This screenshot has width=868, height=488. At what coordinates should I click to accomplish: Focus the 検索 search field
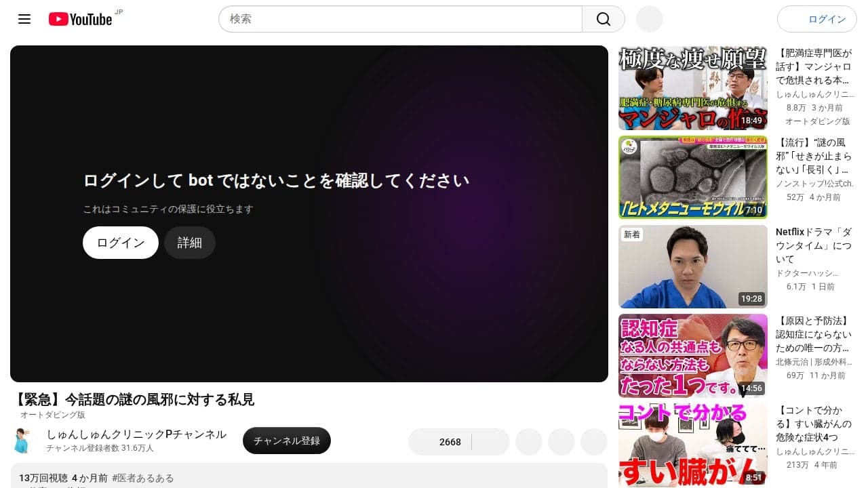tap(400, 19)
